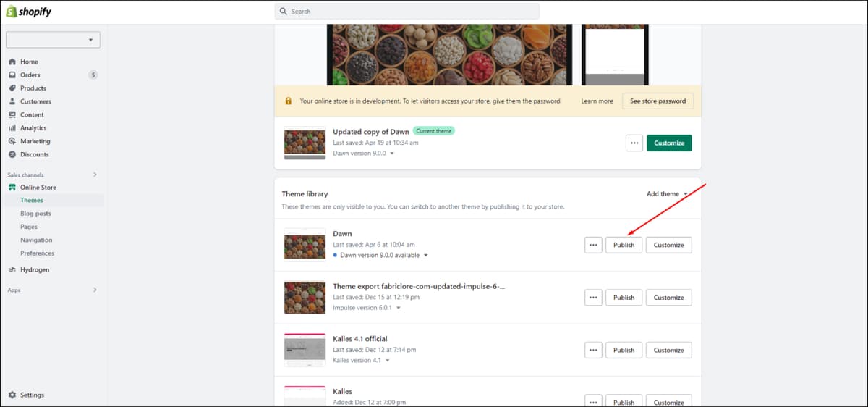Image resolution: width=868 pixels, height=407 pixels.
Task: Open more actions for Updated copy of Dawn
Action: click(x=634, y=143)
